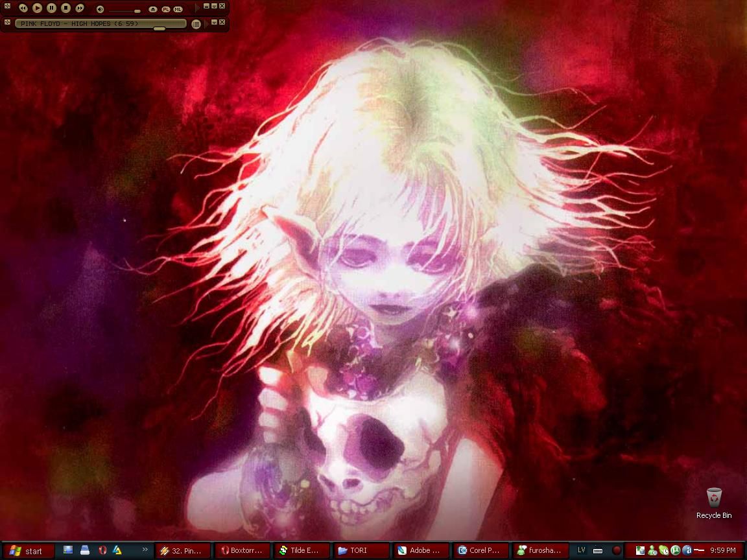Switch to the Tilde E... taskbar window
The width and height of the screenshot is (747, 560).
tap(302, 550)
